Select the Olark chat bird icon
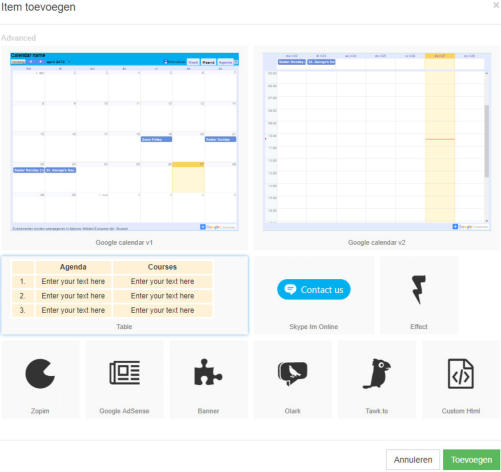The width and height of the screenshot is (501, 472). click(292, 373)
